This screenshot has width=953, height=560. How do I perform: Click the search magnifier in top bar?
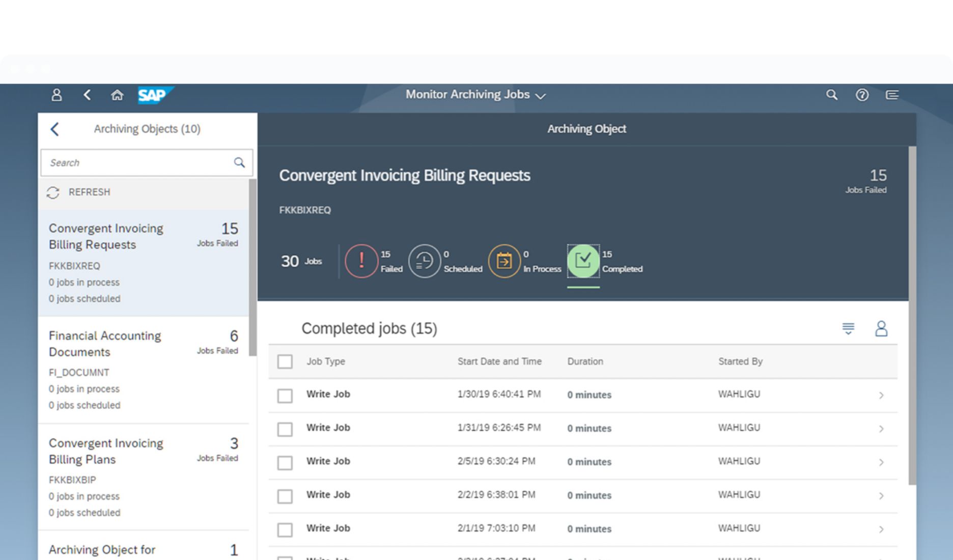click(831, 95)
